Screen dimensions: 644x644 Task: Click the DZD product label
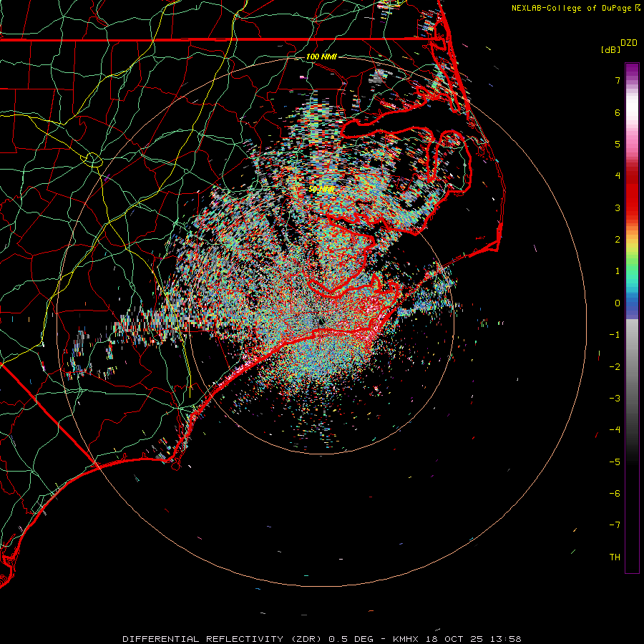pos(629,43)
